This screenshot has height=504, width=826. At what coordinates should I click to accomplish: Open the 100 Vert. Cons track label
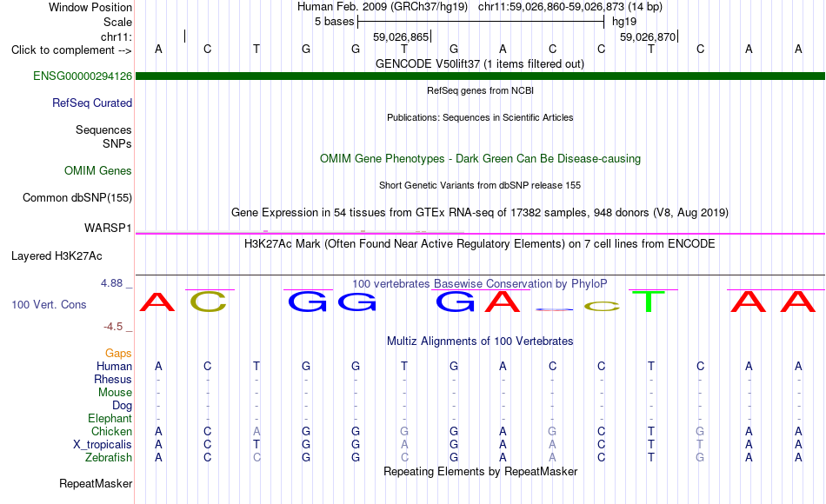[x=49, y=304]
